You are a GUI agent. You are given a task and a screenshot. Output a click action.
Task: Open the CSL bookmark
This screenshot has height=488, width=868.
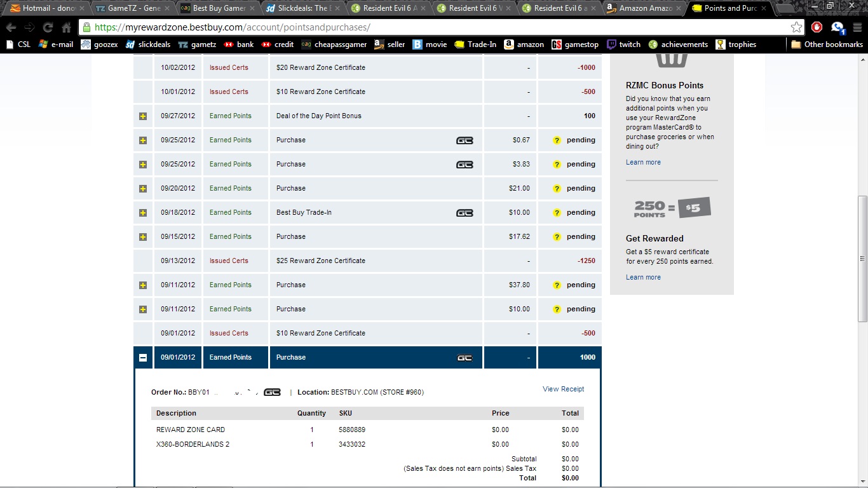pos(18,44)
